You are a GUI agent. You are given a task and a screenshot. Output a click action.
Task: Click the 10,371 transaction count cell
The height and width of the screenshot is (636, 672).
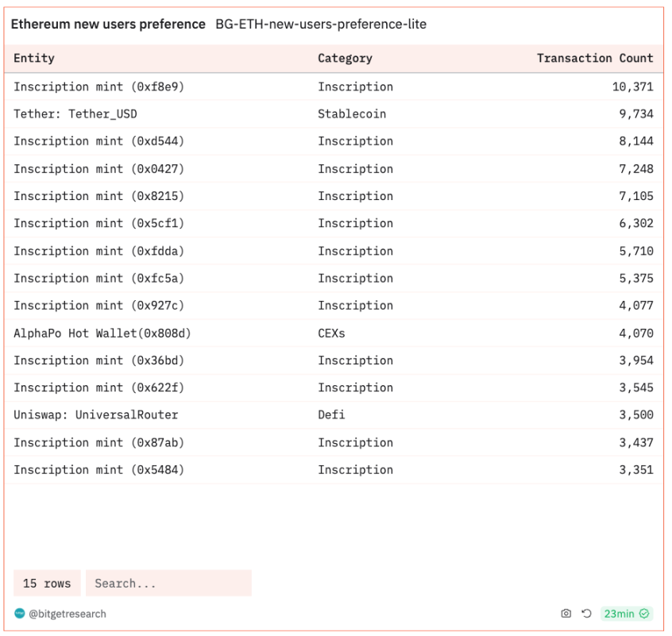[x=632, y=87]
